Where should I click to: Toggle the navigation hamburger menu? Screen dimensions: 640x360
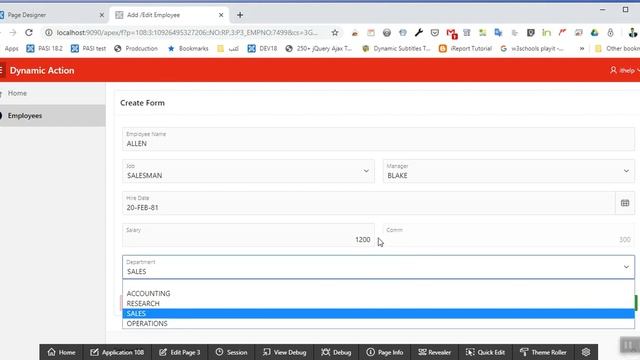click(x=1, y=70)
